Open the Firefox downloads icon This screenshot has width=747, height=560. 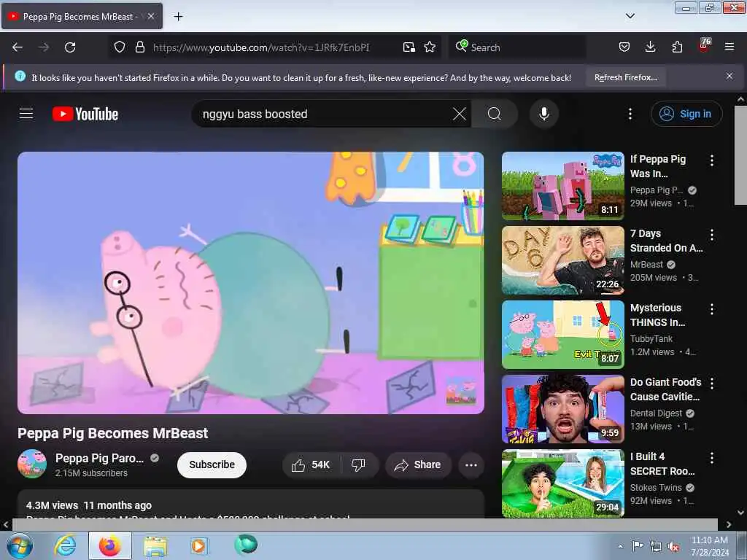pos(650,47)
